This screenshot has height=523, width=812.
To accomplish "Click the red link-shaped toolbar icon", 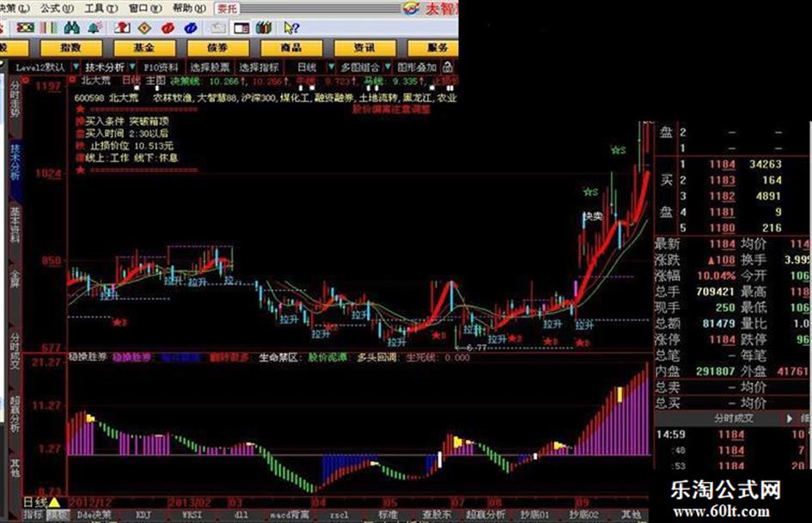I will 168,28.
